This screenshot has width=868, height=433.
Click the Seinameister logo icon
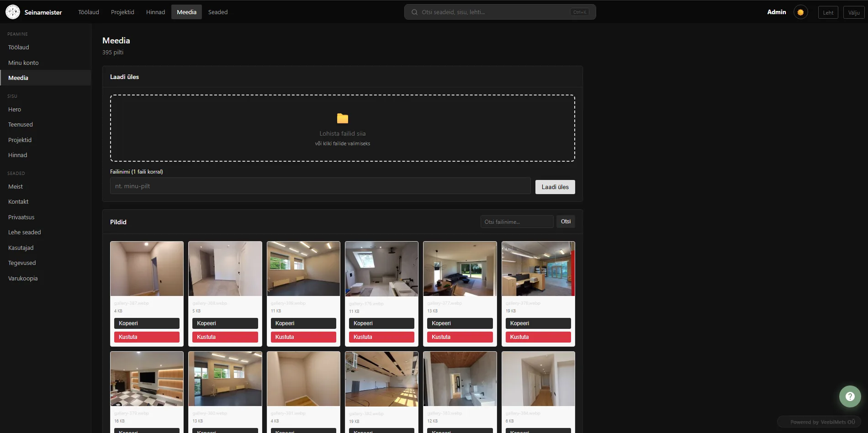tap(13, 12)
